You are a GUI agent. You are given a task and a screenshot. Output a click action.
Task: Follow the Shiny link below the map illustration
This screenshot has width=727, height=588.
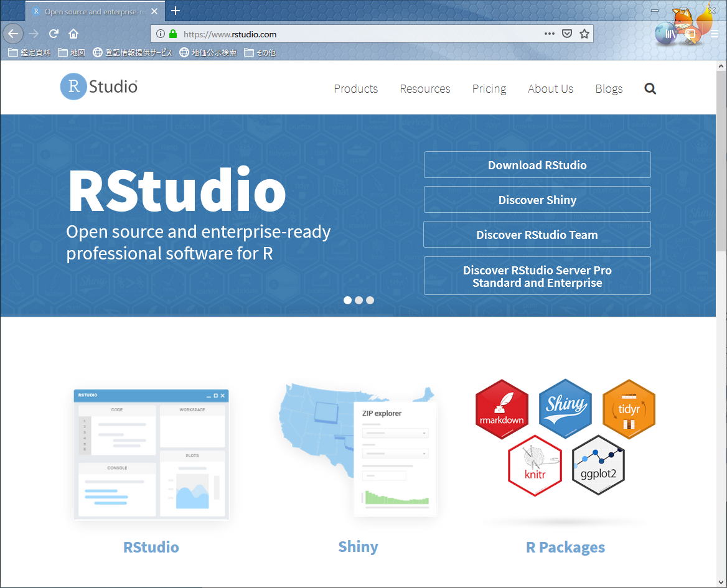point(358,546)
